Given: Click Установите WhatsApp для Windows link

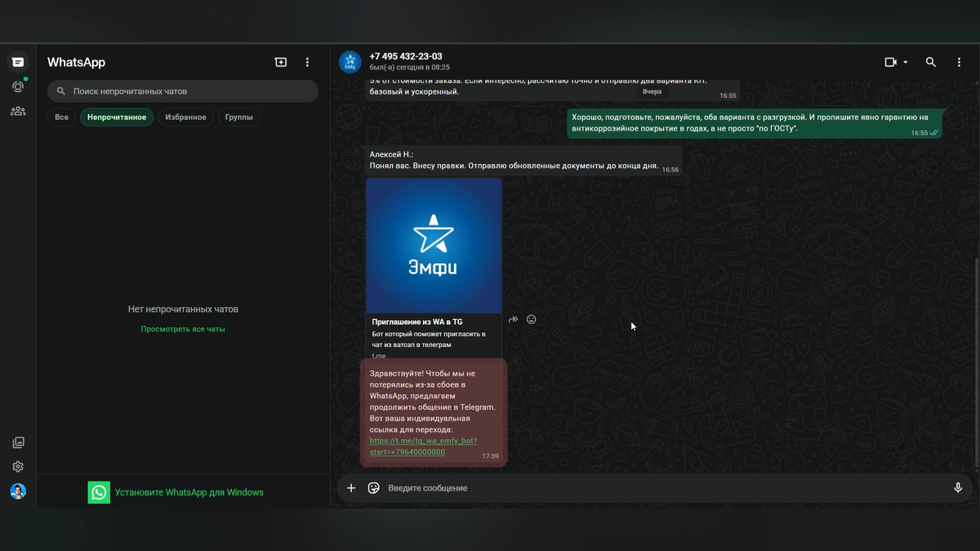Looking at the screenshot, I should click(189, 492).
